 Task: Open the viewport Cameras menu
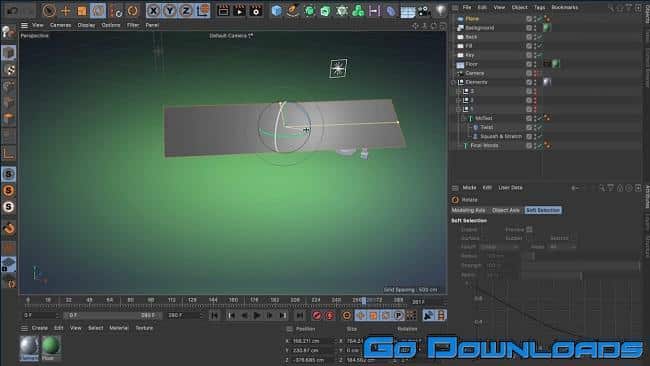point(60,25)
